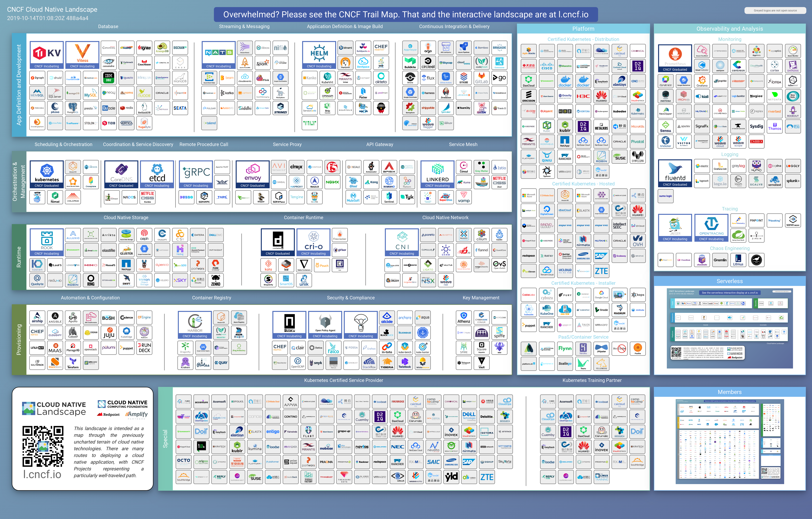Click the 'Greyed logos are not open source' note
Image resolution: width=812 pixels, height=519 pixels.
click(775, 10)
